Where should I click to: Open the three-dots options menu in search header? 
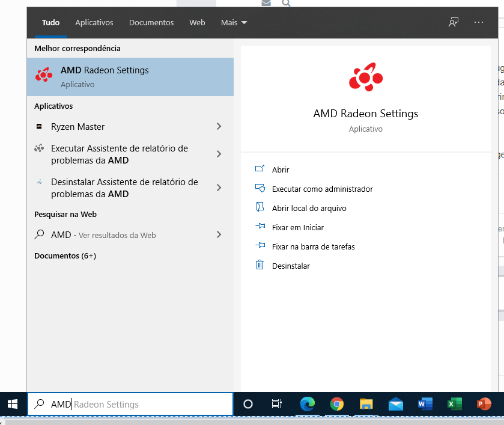tap(479, 22)
